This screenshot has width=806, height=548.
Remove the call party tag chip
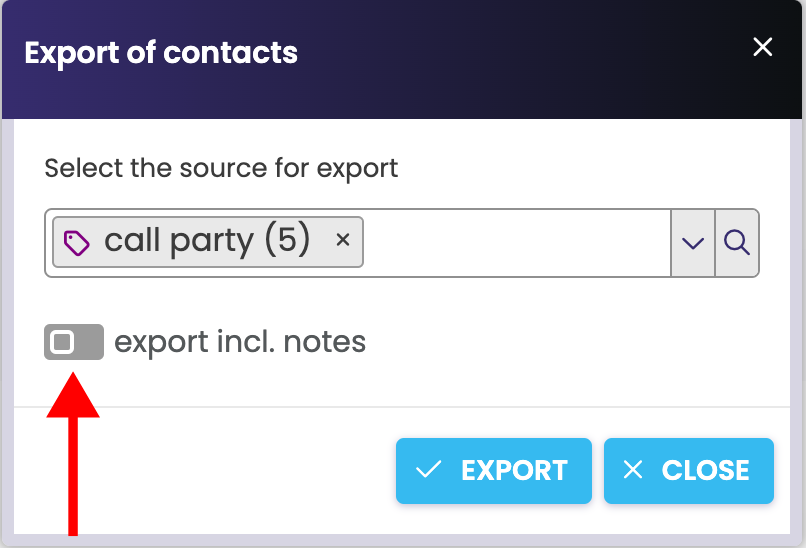343,241
